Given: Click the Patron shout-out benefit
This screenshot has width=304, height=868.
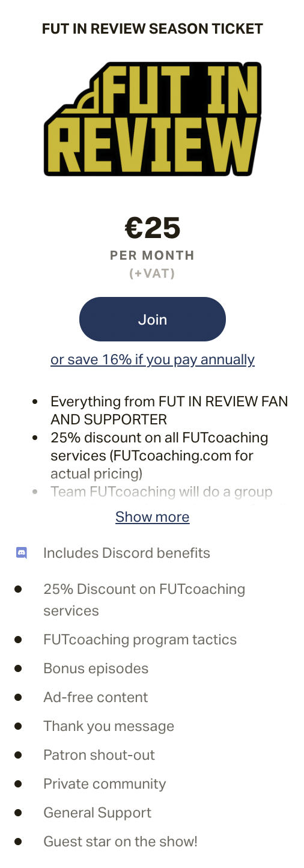Looking at the screenshot, I should (99, 755).
